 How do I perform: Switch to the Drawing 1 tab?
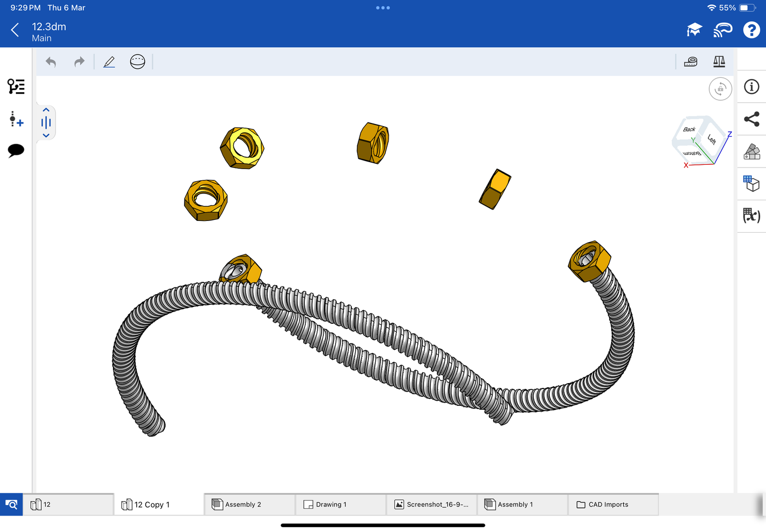click(x=340, y=504)
